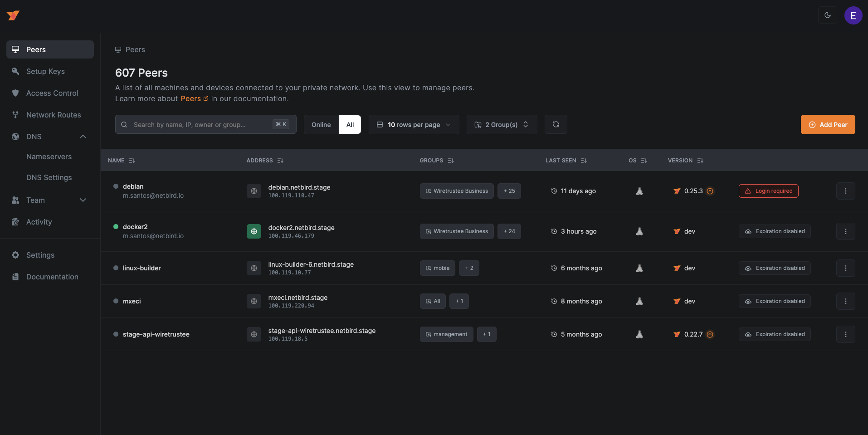
Task: Click the All group tag on mxeci
Action: (x=433, y=301)
